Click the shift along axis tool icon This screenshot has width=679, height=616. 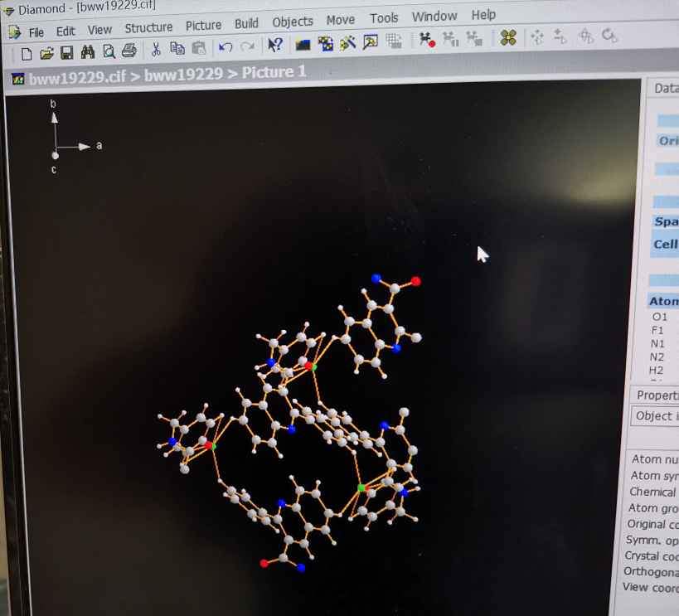560,36
